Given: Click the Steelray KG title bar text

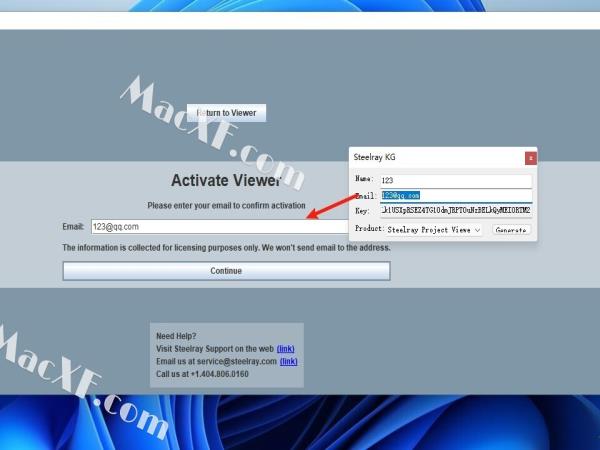Looking at the screenshot, I should point(374,157).
